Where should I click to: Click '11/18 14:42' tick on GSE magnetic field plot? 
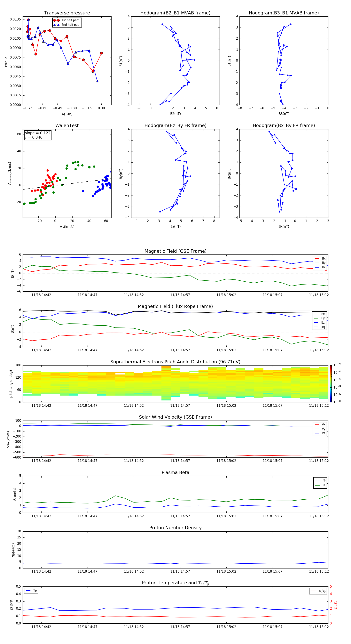41,295
